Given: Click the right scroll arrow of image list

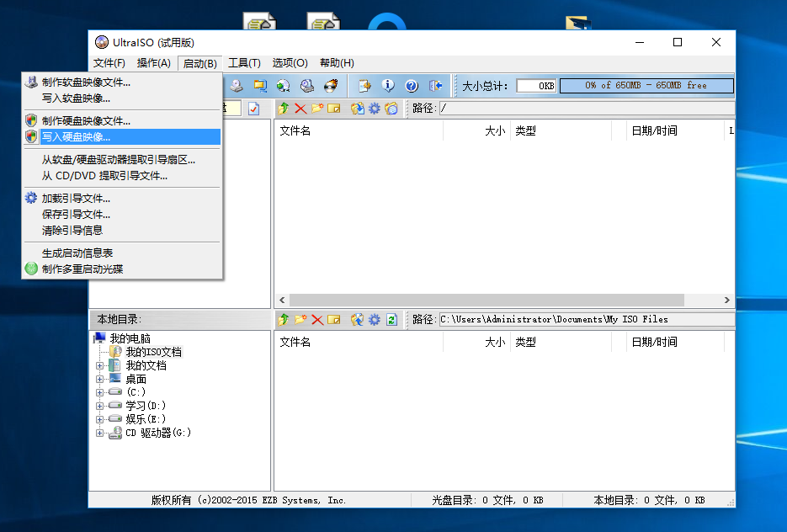Looking at the screenshot, I should coord(726,301).
